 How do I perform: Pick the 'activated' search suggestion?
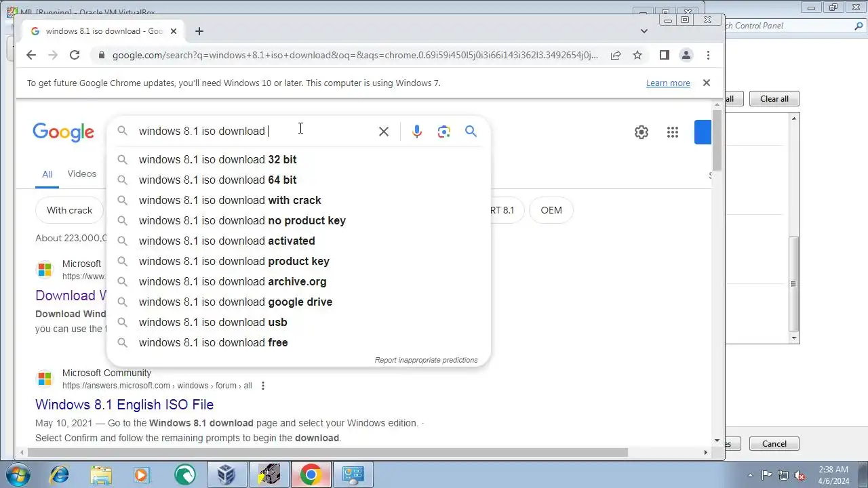pos(298,241)
